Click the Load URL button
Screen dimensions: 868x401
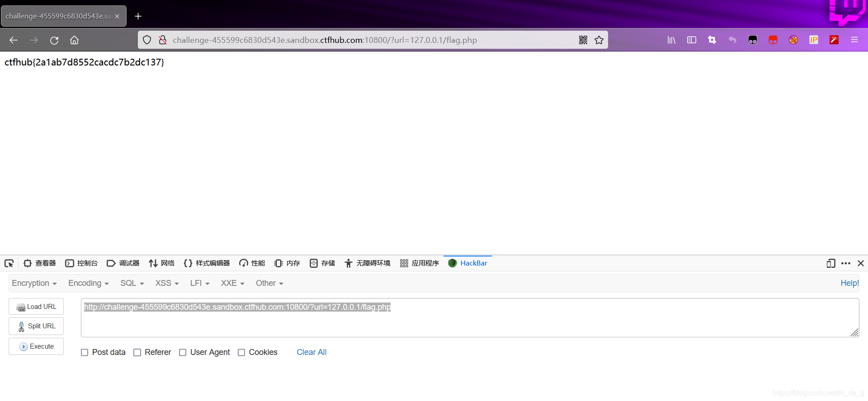[x=36, y=307]
